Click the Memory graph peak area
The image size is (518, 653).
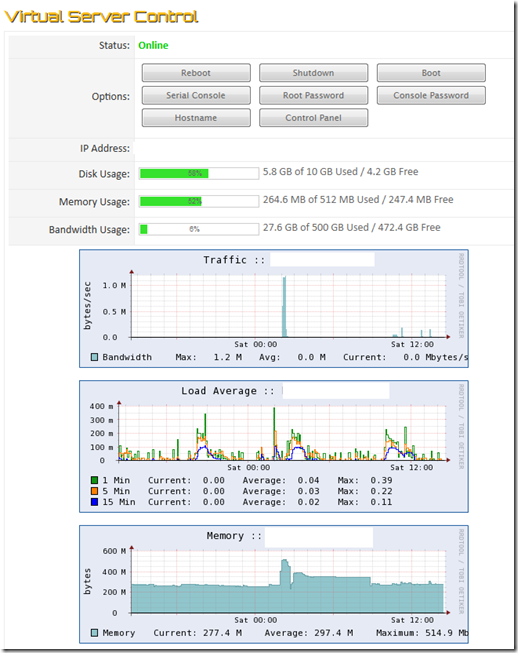click(285, 573)
